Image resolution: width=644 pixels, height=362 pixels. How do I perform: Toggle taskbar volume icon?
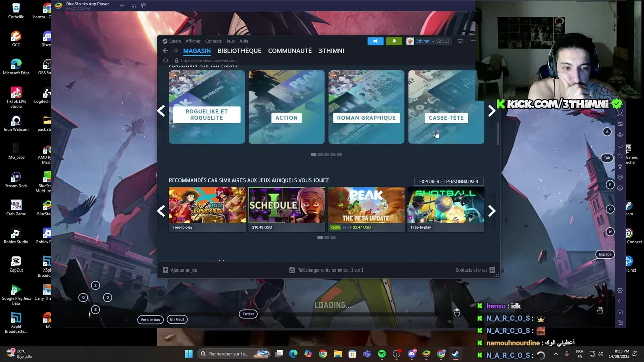[601, 354]
